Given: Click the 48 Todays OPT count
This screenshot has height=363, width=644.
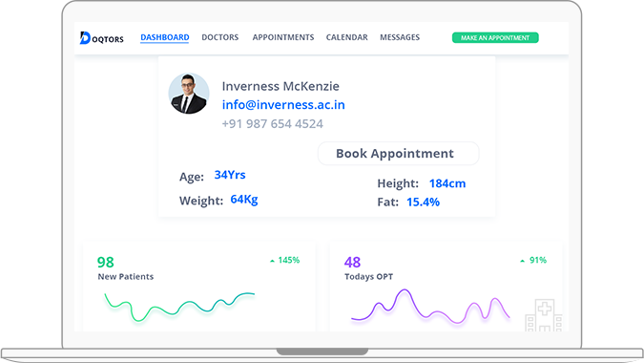Looking at the screenshot, I should (352, 263).
